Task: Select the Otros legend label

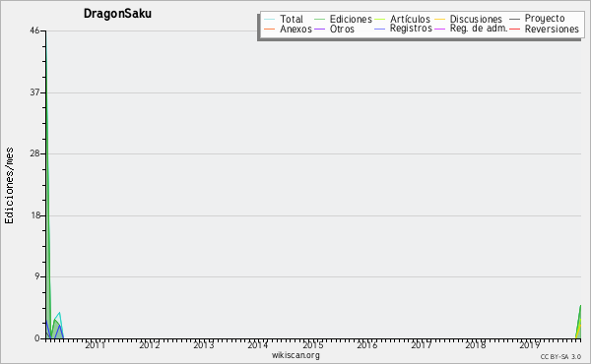Action: [342, 29]
